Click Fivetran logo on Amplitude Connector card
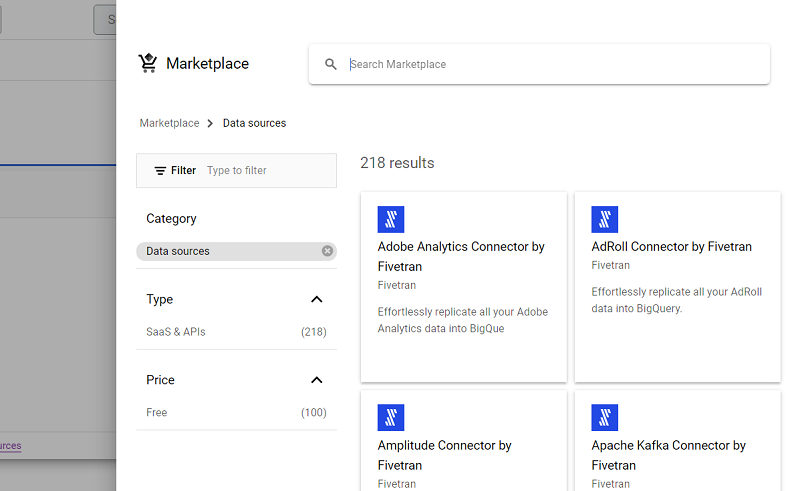The image size is (800, 491). [391, 418]
